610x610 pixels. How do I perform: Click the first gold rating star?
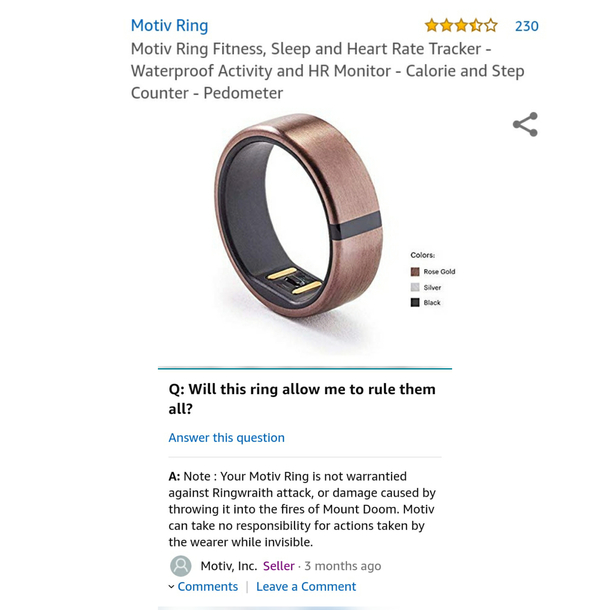pyautogui.click(x=431, y=26)
